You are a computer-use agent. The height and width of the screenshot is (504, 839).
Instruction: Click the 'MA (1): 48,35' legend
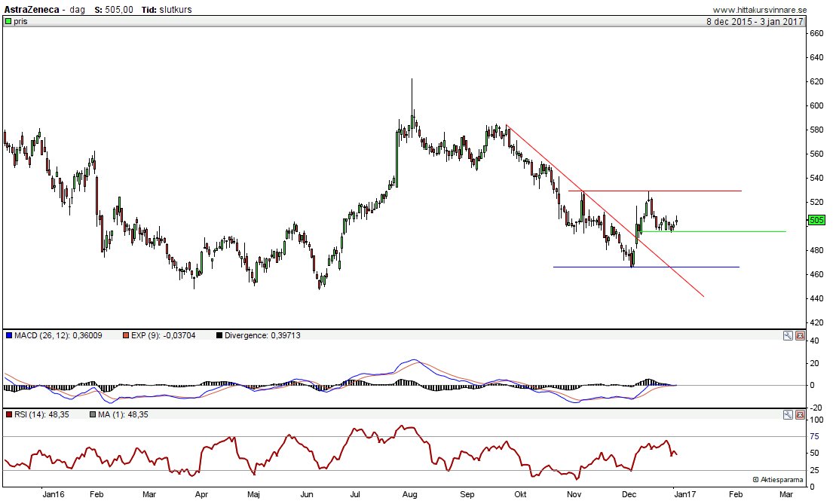[123, 414]
